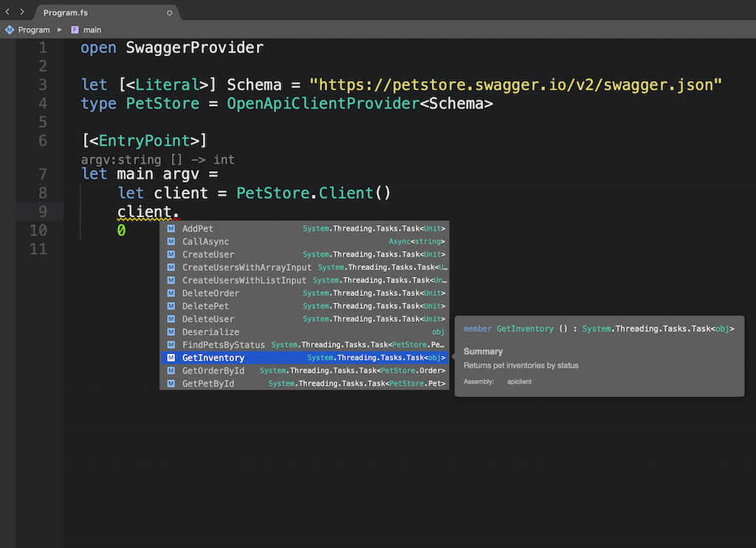Screen dimensions: 756x548
Task: Click the method icon beside CreateUsersWithArrayInput
Action: 171,267
